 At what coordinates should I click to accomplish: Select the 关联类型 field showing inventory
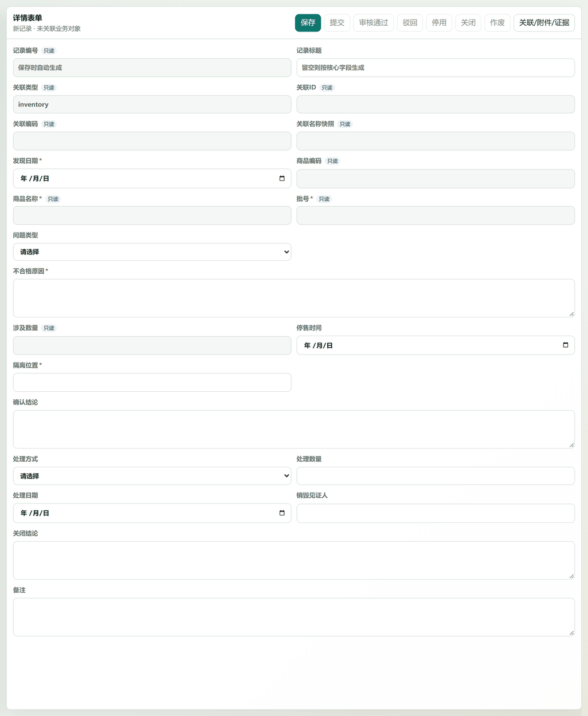[x=152, y=104]
